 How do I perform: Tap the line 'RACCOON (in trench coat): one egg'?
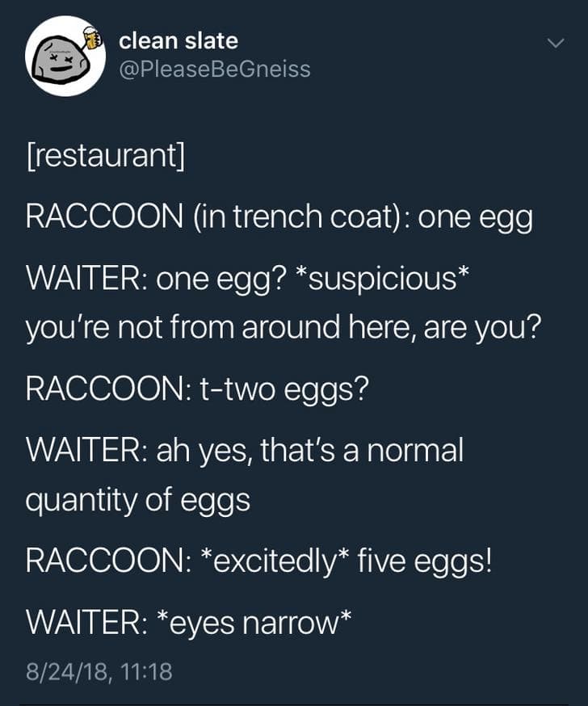[279, 217]
